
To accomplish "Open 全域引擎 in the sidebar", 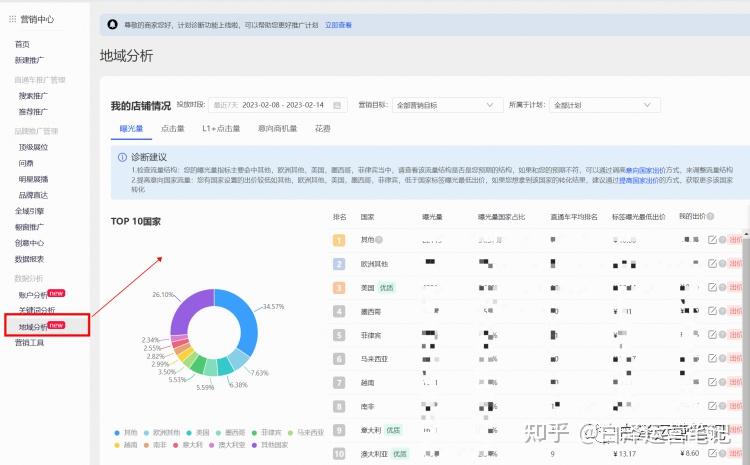I will (30, 211).
